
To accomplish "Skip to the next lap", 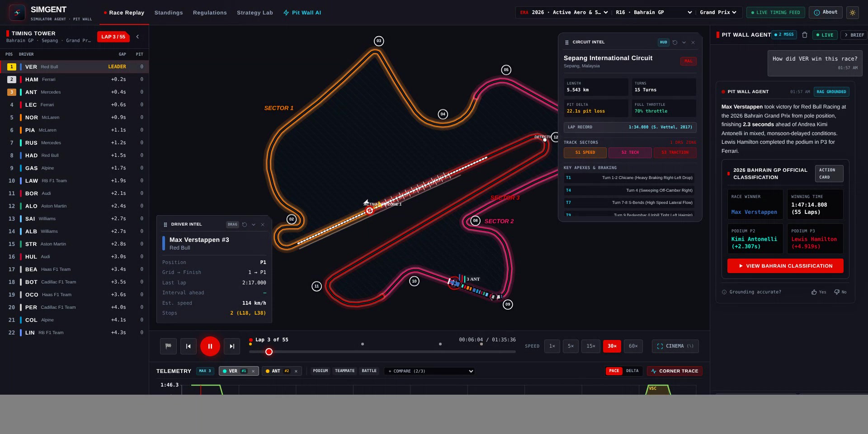I will [x=232, y=346].
